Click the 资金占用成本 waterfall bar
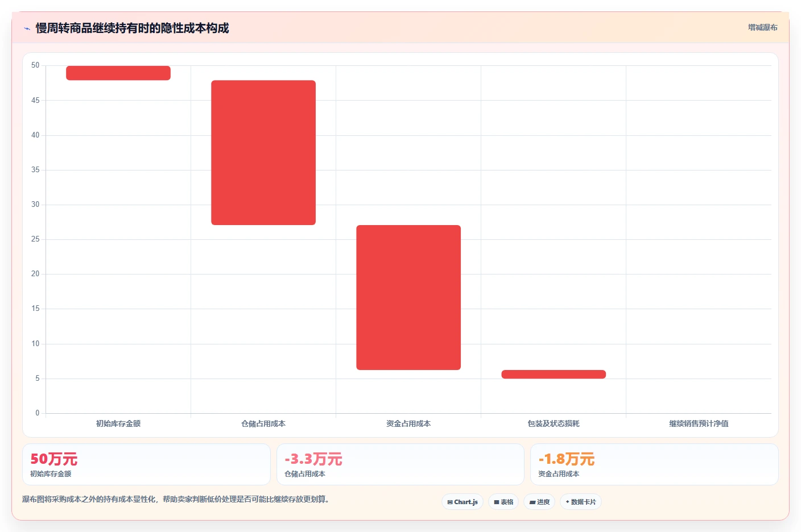801x532 pixels. [408, 297]
